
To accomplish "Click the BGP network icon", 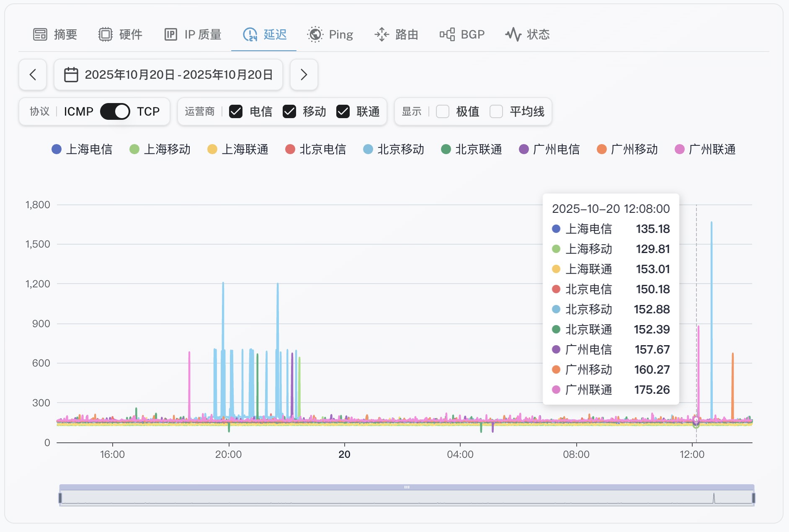I will 447,34.
